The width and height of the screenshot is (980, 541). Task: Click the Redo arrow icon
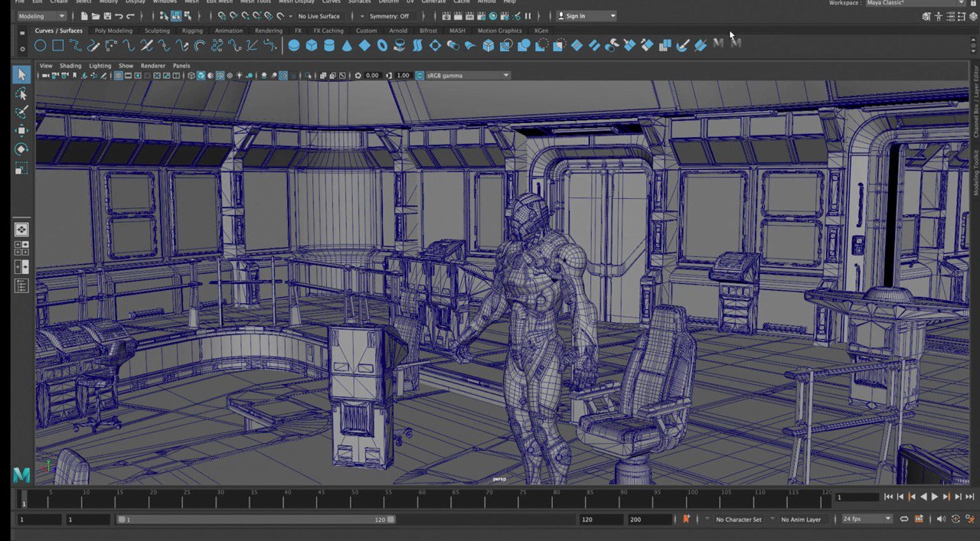[131, 16]
